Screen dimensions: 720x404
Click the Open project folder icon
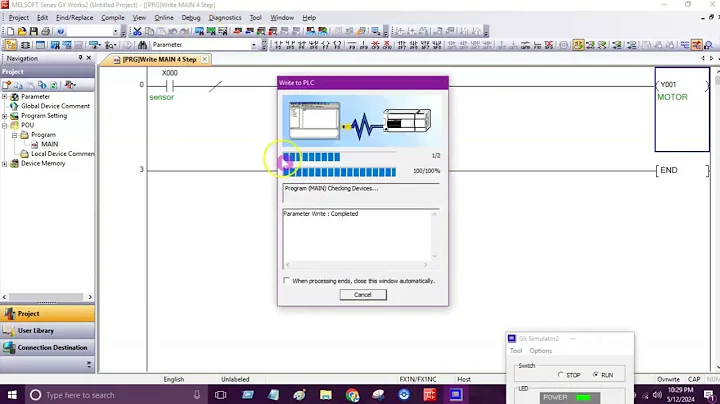point(22,31)
